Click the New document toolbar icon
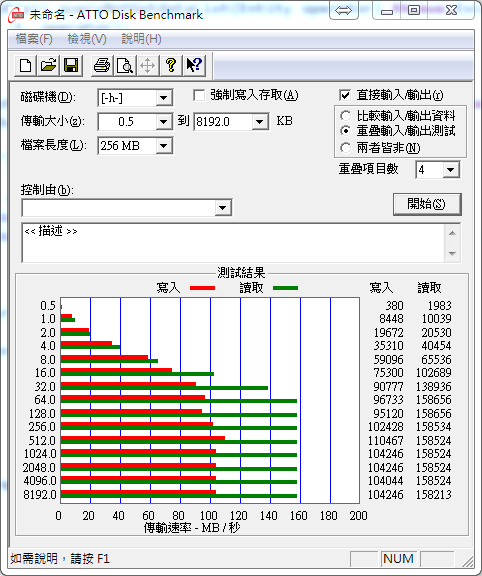Image resolution: width=482 pixels, height=576 pixels. (25, 66)
